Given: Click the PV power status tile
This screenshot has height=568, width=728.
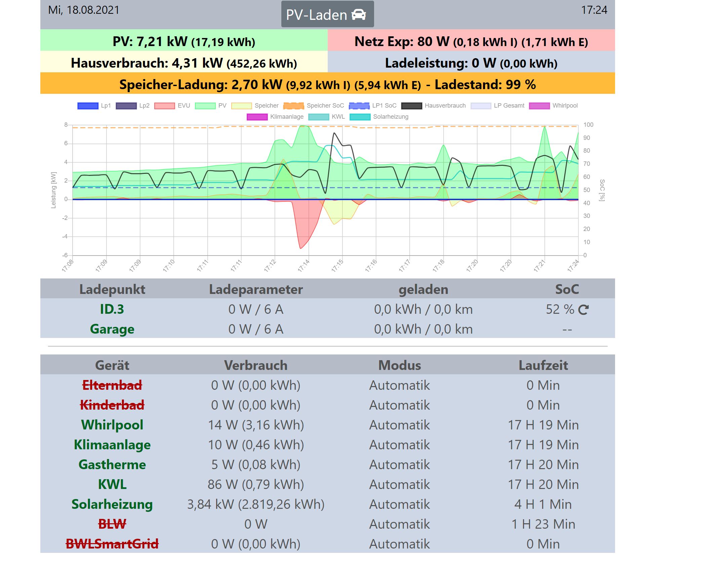Looking at the screenshot, I should 184,42.
